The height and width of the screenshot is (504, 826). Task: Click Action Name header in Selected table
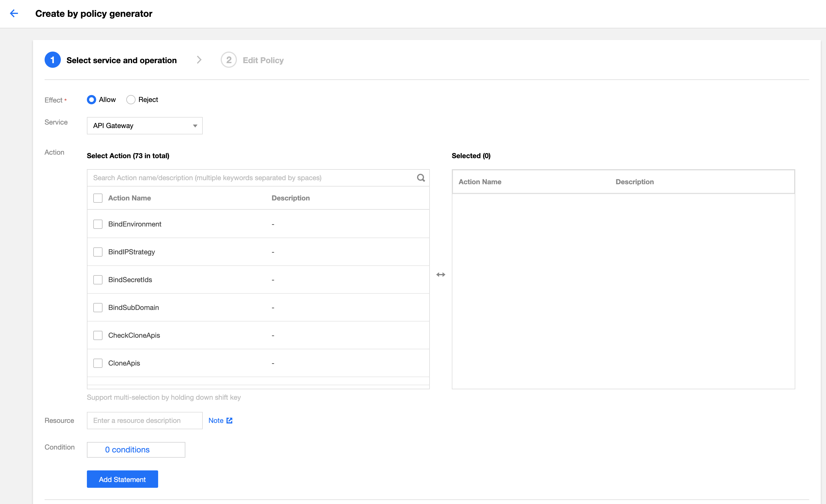click(x=480, y=182)
